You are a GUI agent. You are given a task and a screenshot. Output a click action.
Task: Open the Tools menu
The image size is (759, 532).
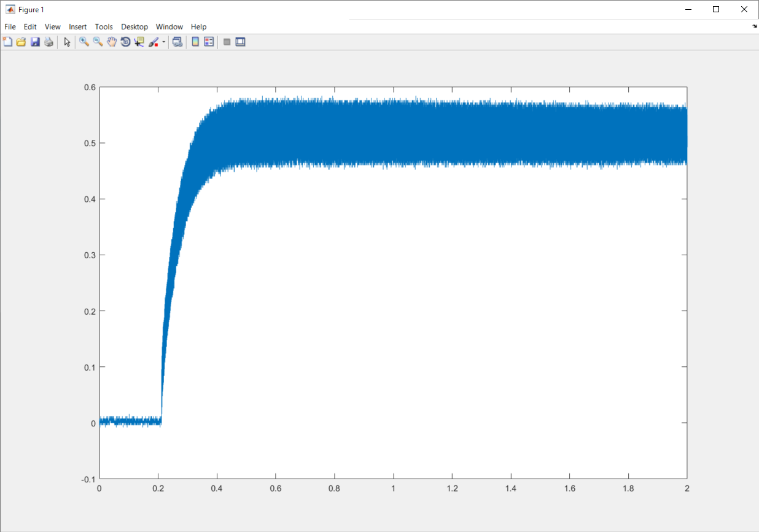point(104,26)
